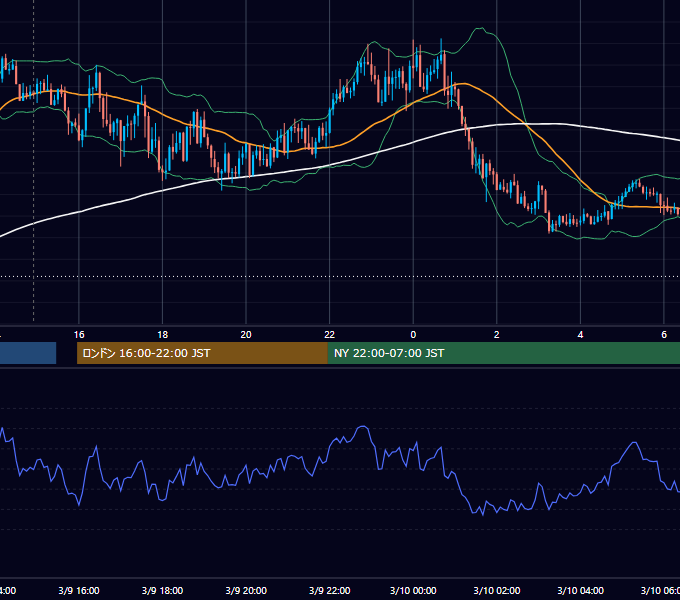
Task: Click the 2 hour axis label
Action: pos(497,335)
